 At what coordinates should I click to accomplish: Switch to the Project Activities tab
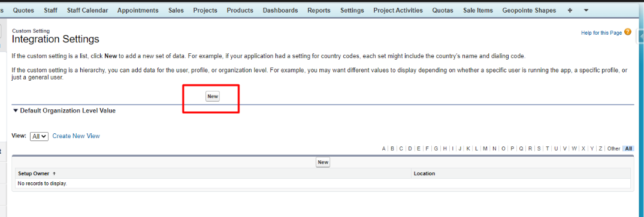pos(398,10)
